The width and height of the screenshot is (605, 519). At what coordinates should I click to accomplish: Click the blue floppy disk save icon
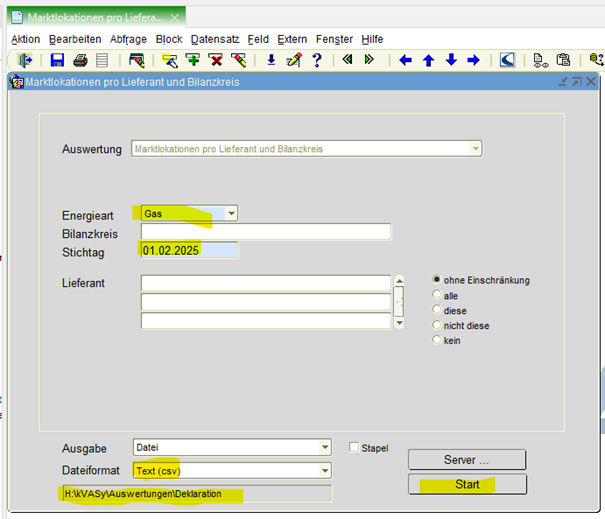57,61
